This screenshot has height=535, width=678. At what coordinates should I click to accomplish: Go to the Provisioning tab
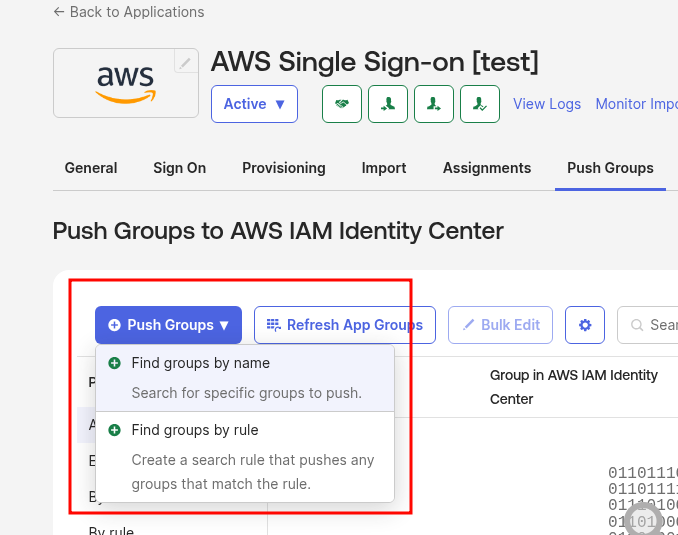pyautogui.click(x=284, y=168)
